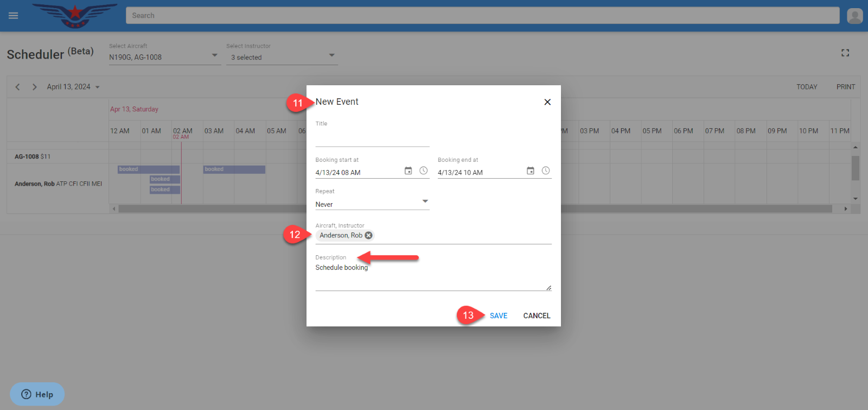Open the April 13, 2024 date selector
This screenshot has width=868, height=410.
click(73, 87)
